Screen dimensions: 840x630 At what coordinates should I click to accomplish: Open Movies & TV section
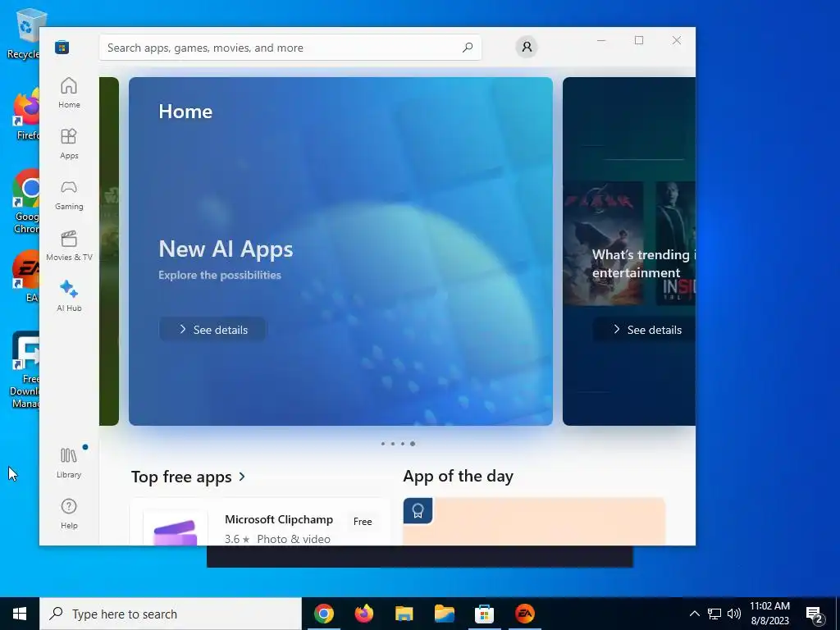(69, 245)
